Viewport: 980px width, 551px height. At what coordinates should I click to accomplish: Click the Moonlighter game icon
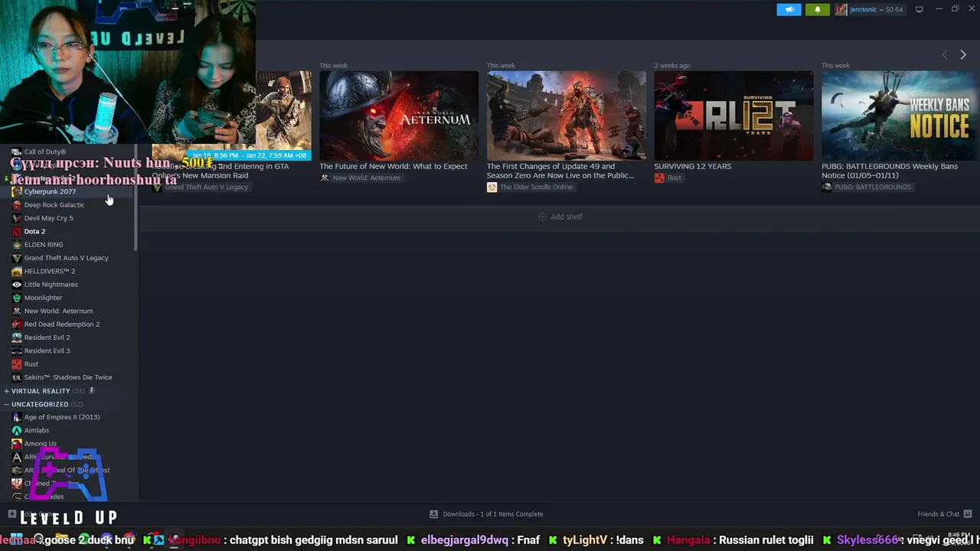point(17,298)
